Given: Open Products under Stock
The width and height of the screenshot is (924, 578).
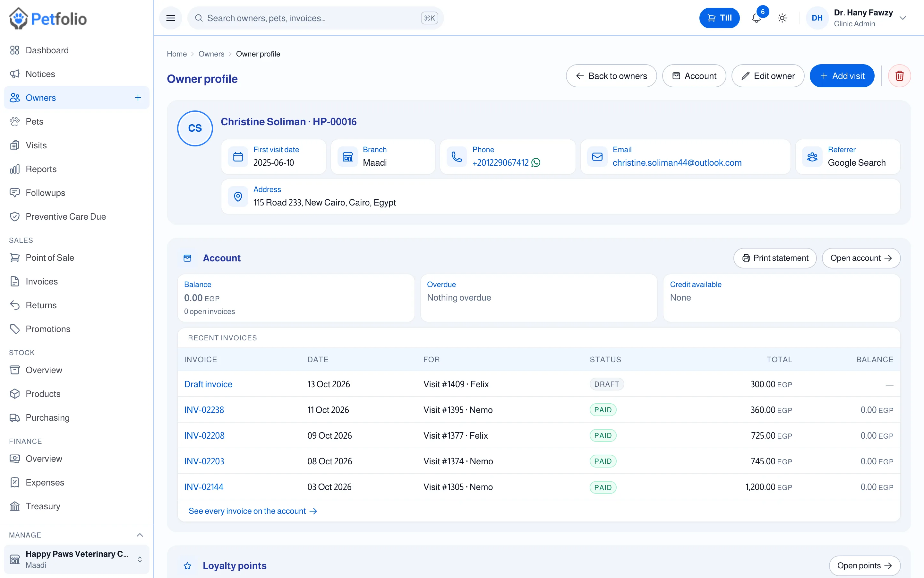Looking at the screenshot, I should pos(76,394).
